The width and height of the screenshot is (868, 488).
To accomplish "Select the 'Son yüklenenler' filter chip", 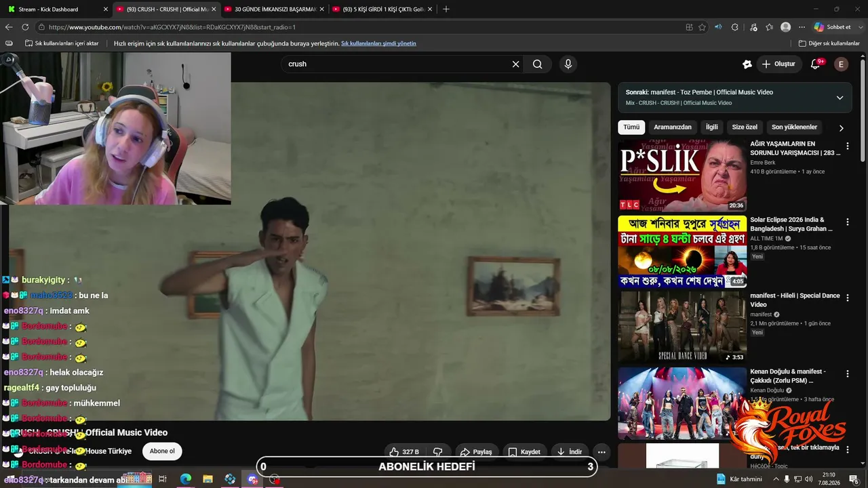I will pyautogui.click(x=794, y=127).
